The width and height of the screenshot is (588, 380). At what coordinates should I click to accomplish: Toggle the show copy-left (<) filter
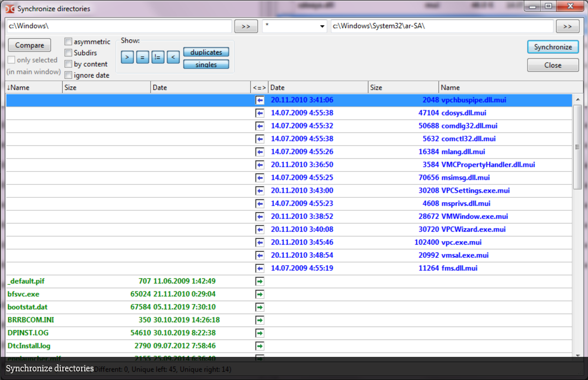point(173,57)
